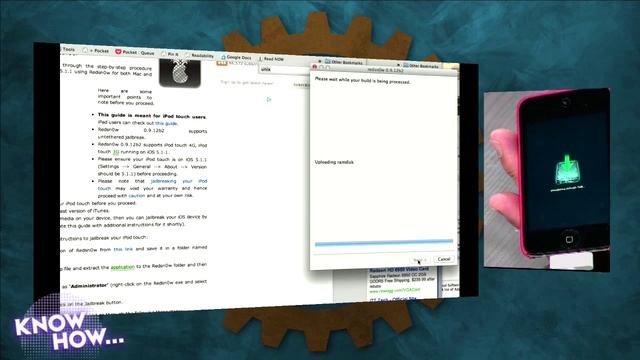The image size is (640, 360).
Task: Open 'jailbreaking your iPod' link text
Action: click(x=179, y=181)
